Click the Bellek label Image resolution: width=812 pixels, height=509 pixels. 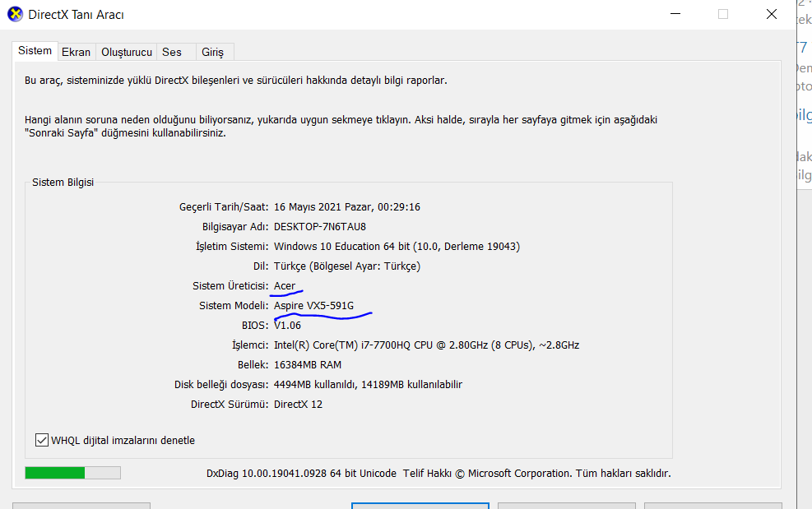pyautogui.click(x=253, y=364)
